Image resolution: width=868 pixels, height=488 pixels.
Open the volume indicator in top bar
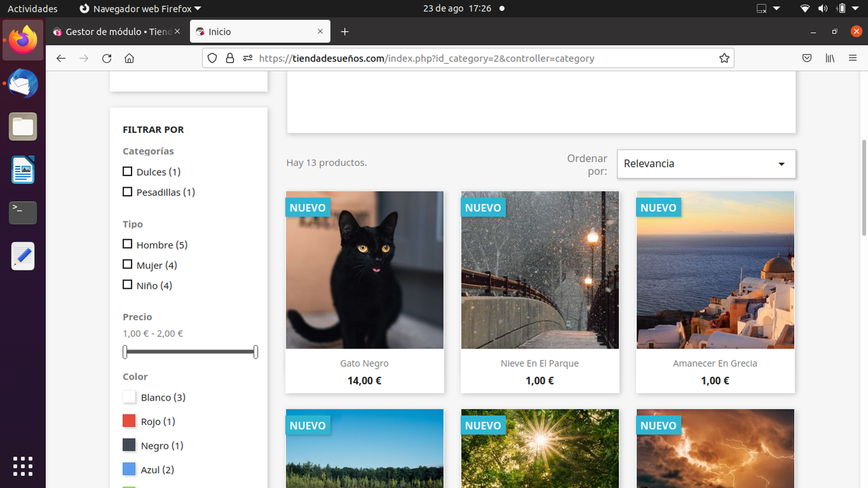tap(823, 9)
